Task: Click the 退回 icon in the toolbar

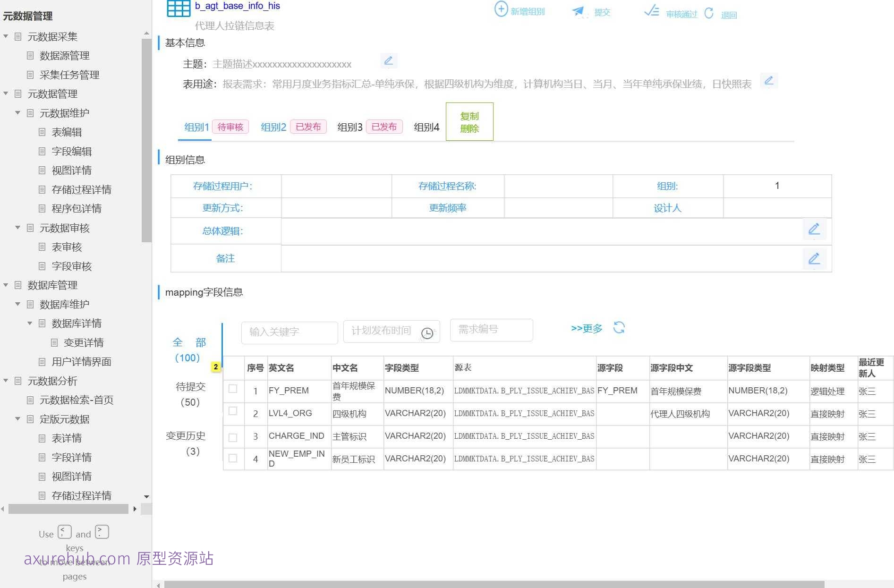Action: coord(709,14)
